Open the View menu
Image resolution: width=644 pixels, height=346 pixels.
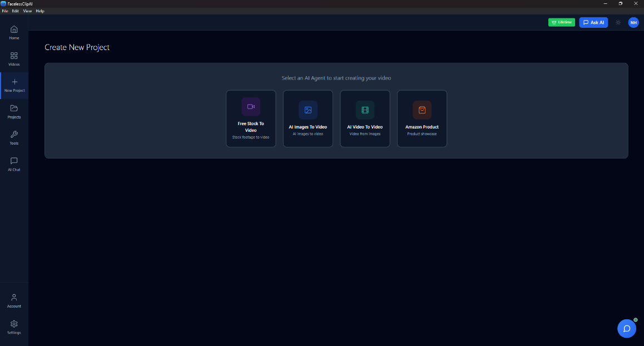(27, 11)
